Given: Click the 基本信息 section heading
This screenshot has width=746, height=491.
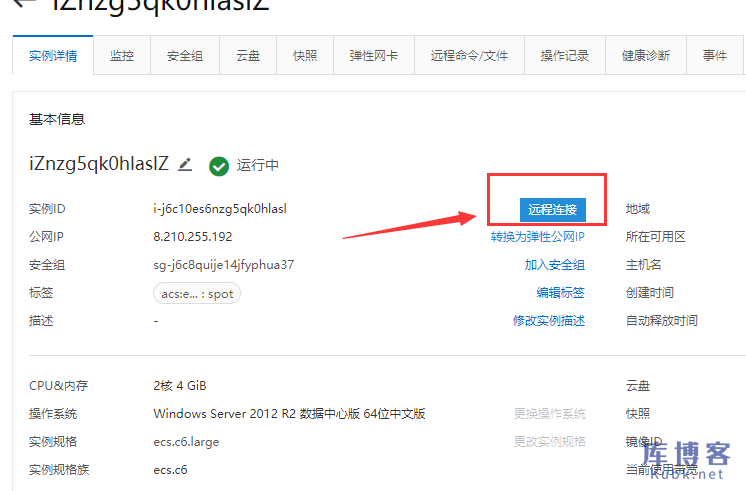Looking at the screenshot, I should click(57, 119).
